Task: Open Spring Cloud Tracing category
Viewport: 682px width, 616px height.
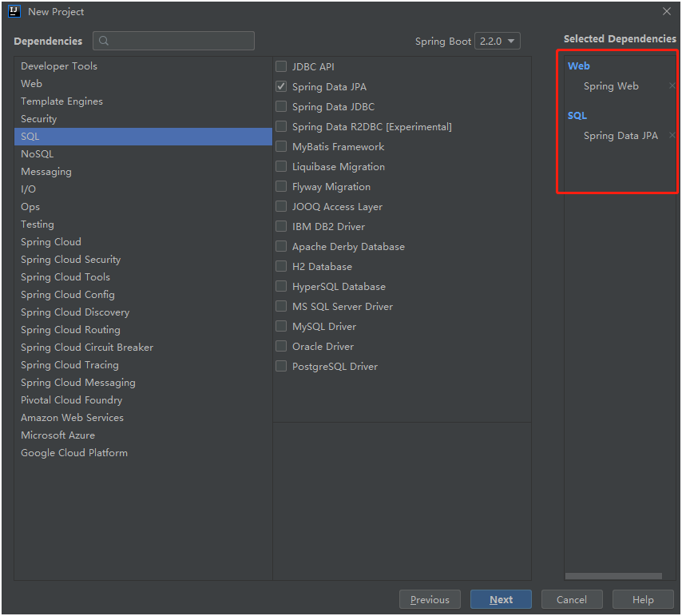Action: pyautogui.click(x=143, y=365)
